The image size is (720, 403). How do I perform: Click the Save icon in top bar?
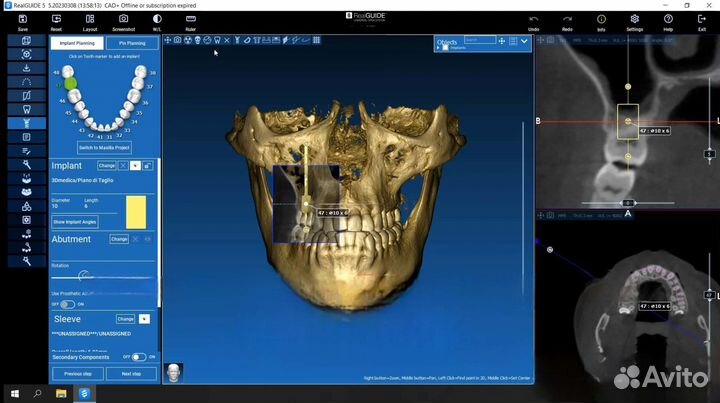22,19
